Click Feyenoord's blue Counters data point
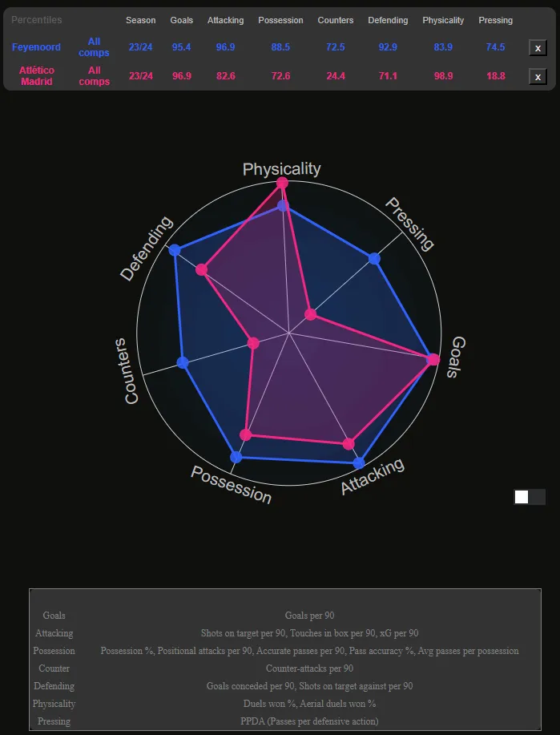This screenshot has height=735, width=560. [183, 363]
